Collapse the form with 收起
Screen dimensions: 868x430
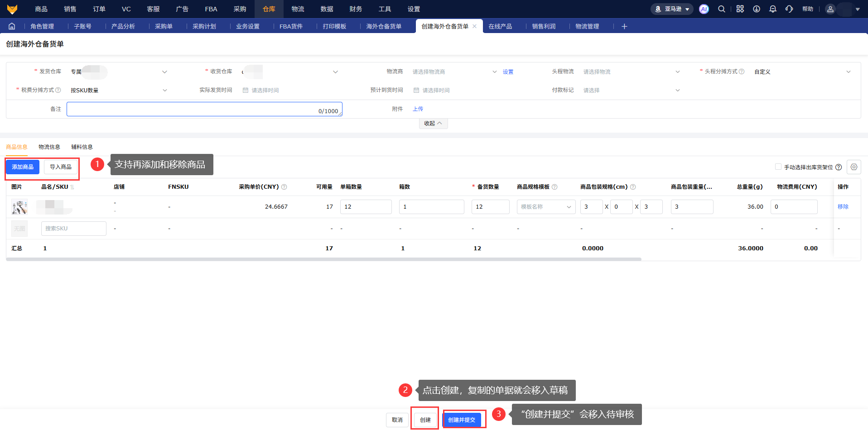[x=433, y=124]
